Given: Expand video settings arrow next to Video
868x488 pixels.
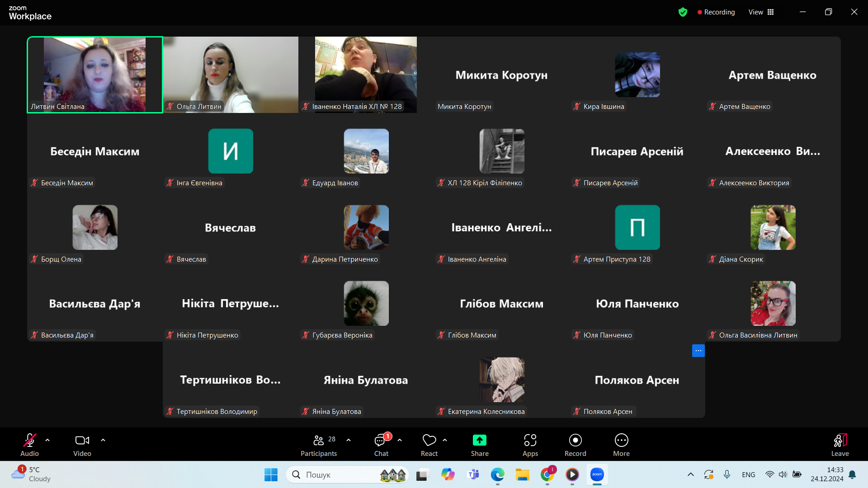Looking at the screenshot, I should click(103, 440).
